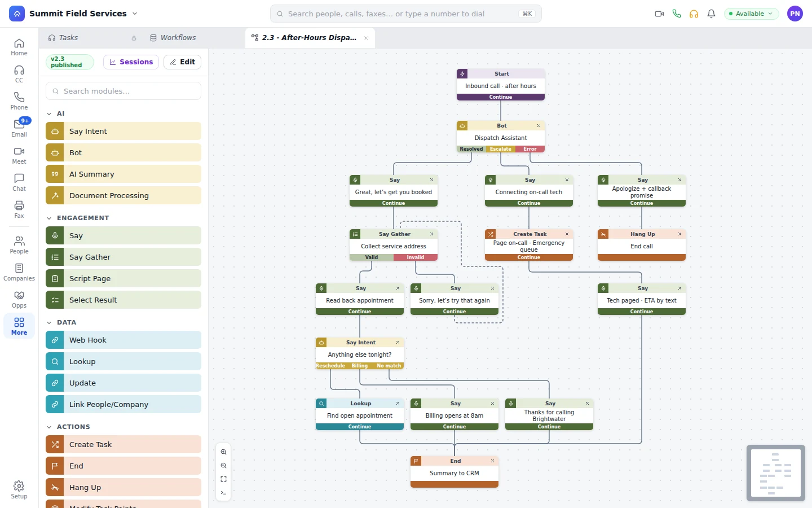Click the global search people, calls bar
Viewport: 812px width, 508px height.
pyautogui.click(x=406, y=14)
